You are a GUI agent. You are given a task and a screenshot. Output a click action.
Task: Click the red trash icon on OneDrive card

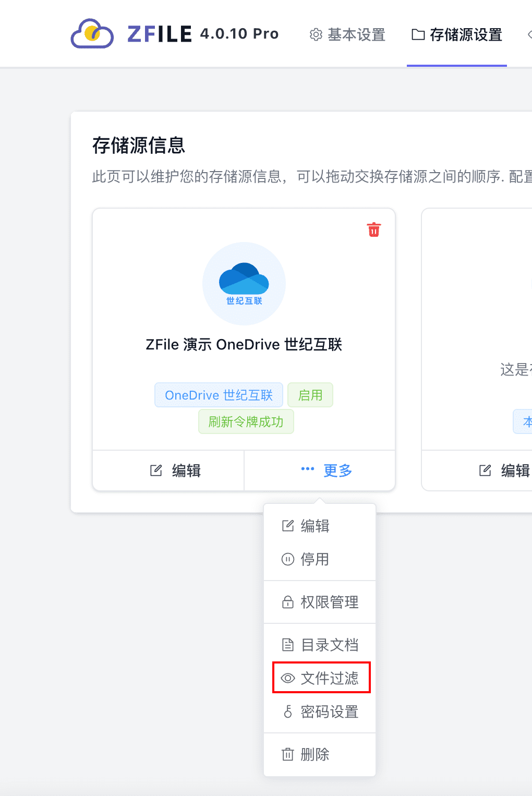click(x=374, y=230)
